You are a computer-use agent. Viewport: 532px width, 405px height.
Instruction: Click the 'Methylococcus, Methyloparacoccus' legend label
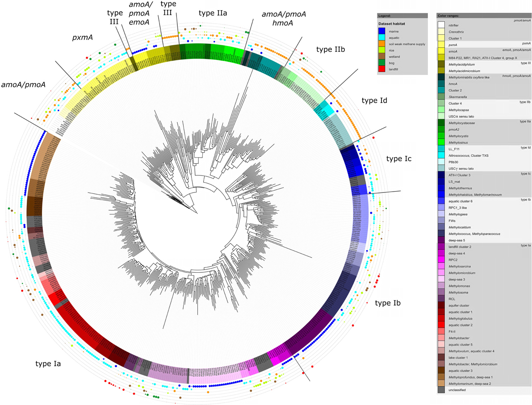click(x=474, y=234)
